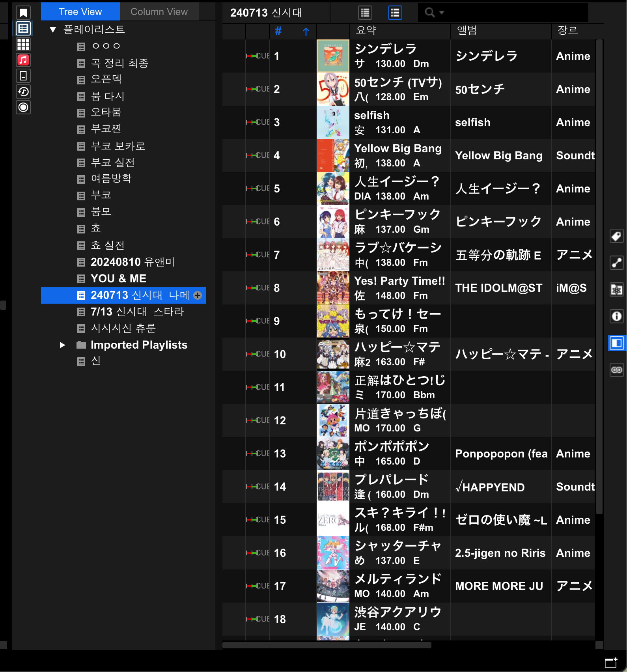
Task: Select the 시시시신 츄룬 playlist
Action: coord(123,328)
